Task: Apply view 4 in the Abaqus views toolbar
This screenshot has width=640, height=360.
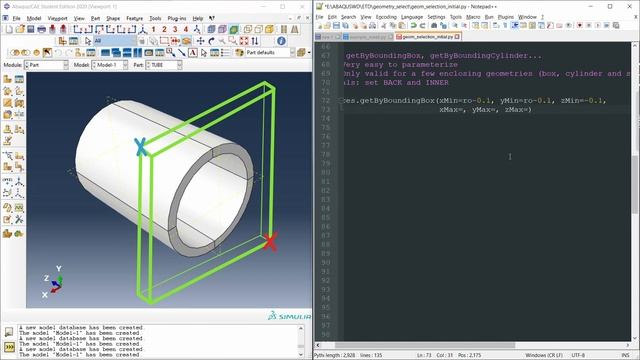Action: (x=185, y=29)
